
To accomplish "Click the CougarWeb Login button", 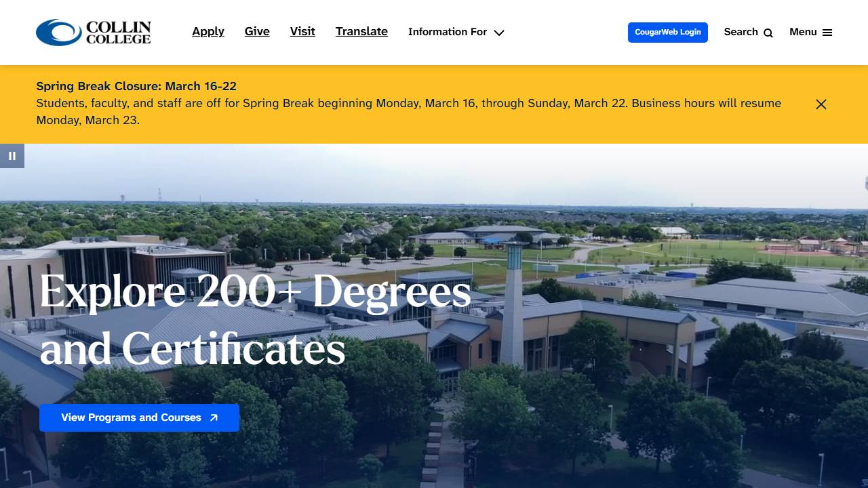I will (x=667, y=32).
